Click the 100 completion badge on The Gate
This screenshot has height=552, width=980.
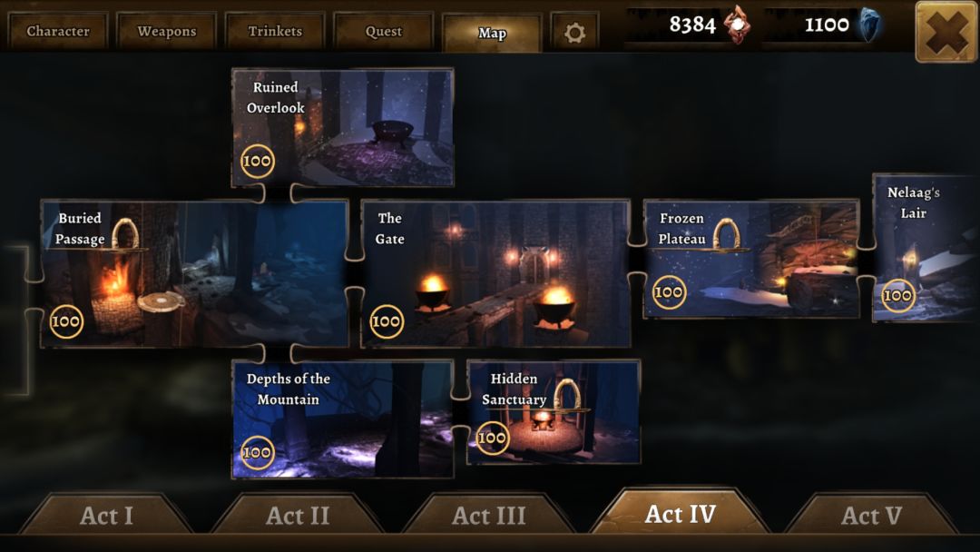coord(387,321)
